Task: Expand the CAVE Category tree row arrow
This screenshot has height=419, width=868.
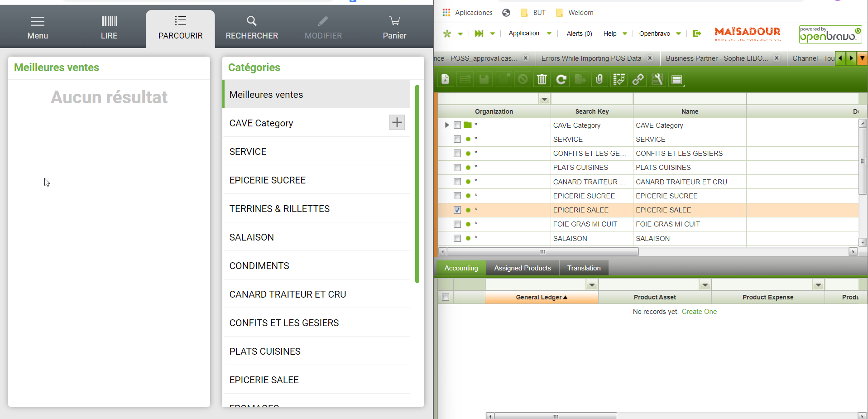Action: (447, 125)
